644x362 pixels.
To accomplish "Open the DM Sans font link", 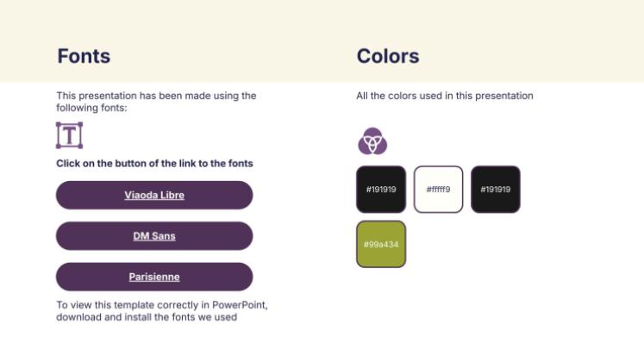I will (154, 235).
